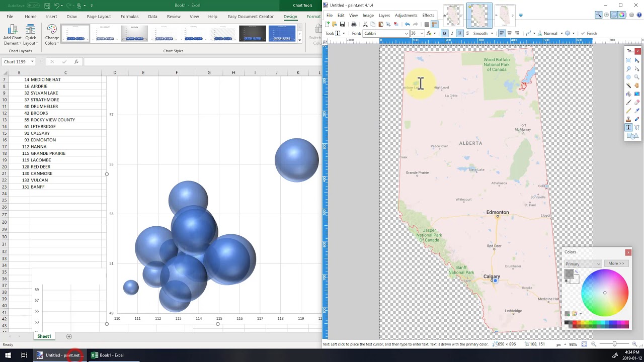Toggle Italic text formatting in paint.net
Screen dimensions: 644x362
[x=452, y=33]
